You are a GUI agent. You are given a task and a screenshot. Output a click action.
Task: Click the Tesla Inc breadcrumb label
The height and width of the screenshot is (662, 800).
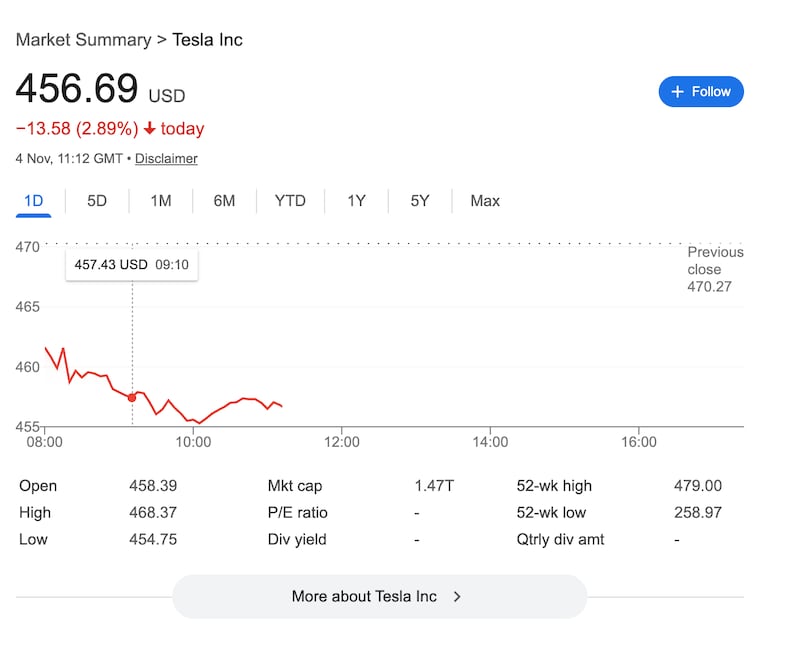[x=207, y=39]
